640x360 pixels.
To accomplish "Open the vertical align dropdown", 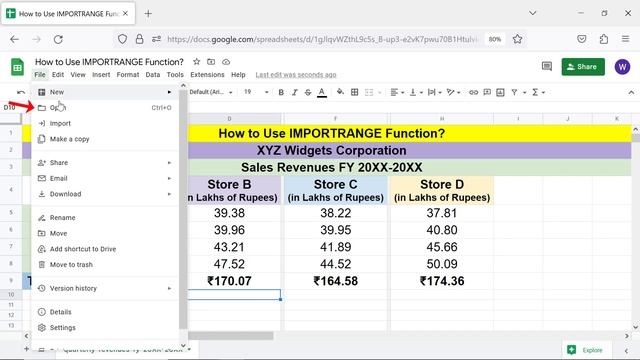I will [416, 92].
